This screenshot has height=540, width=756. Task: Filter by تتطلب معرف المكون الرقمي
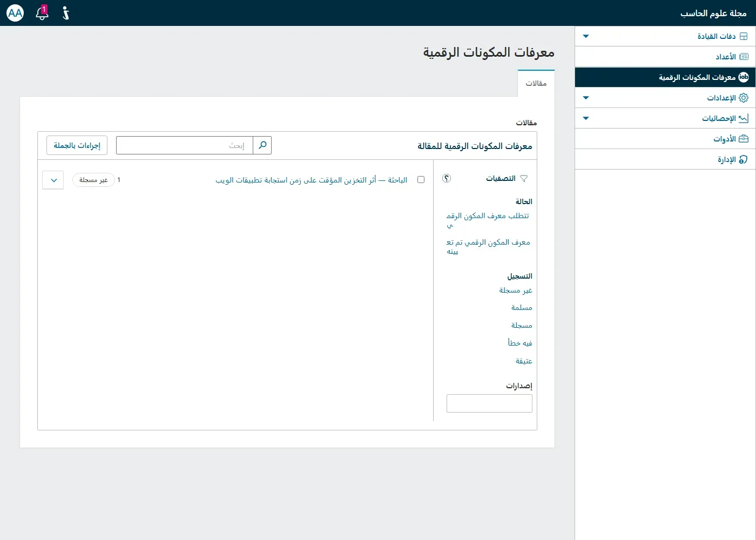[x=488, y=220]
